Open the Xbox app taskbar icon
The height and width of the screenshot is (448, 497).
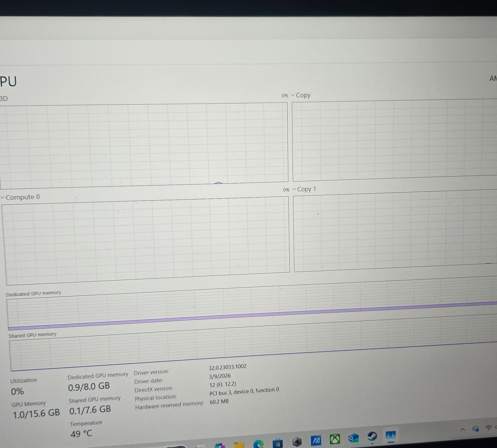[x=335, y=439]
